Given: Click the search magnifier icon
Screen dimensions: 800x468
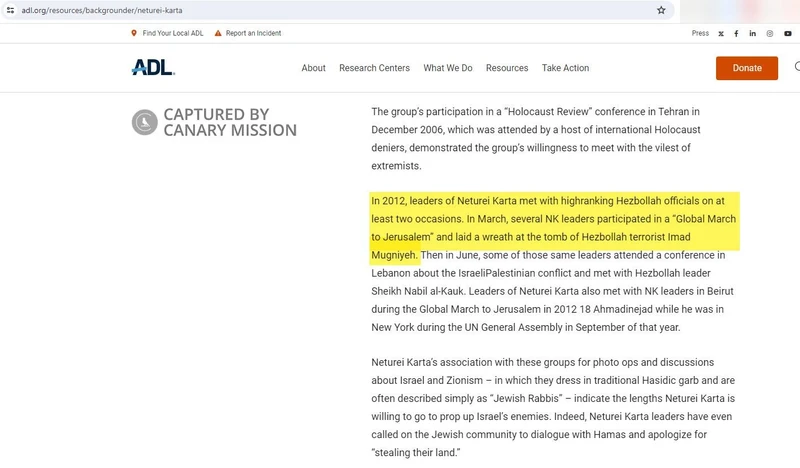Looking at the screenshot, I should 796,68.
